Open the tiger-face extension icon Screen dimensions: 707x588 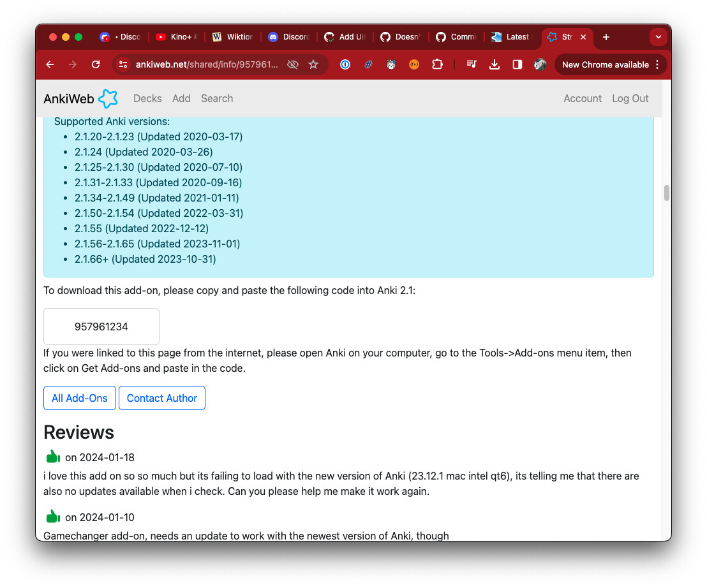[x=391, y=65]
